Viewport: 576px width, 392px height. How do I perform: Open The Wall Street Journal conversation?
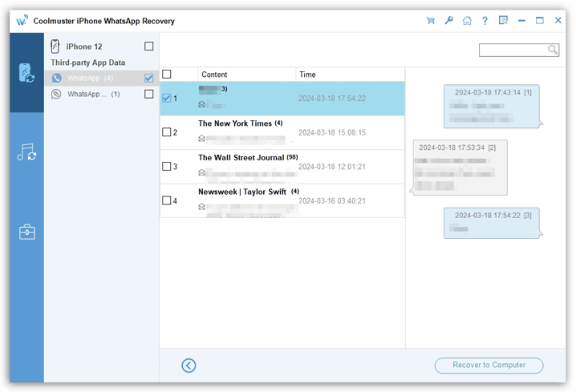coord(282,167)
